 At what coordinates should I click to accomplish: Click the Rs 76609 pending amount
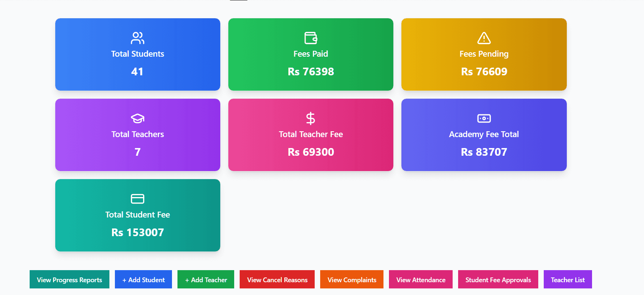(484, 72)
